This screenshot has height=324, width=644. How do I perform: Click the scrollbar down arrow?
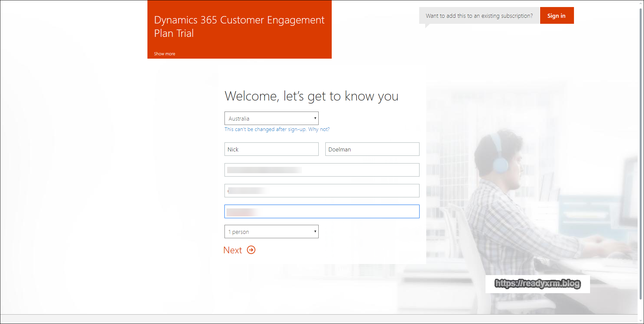click(x=640, y=321)
